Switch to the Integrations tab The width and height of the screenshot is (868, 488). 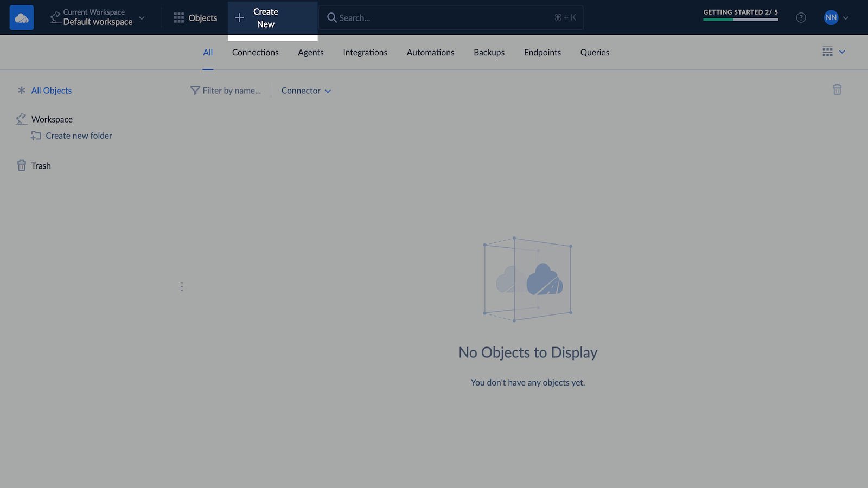coord(365,53)
